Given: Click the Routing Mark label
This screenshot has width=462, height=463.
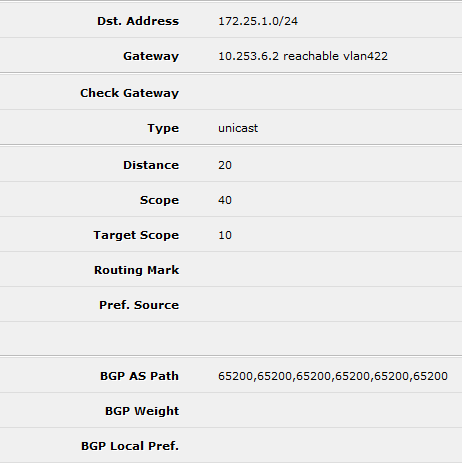Looking at the screenshot, I should point(136,270).
